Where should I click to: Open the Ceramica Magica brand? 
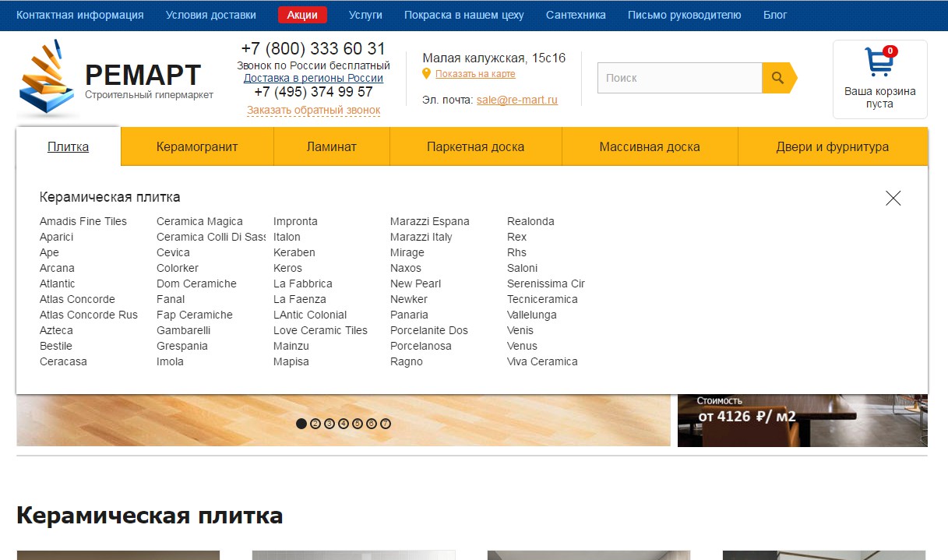[x=199, y=221]
